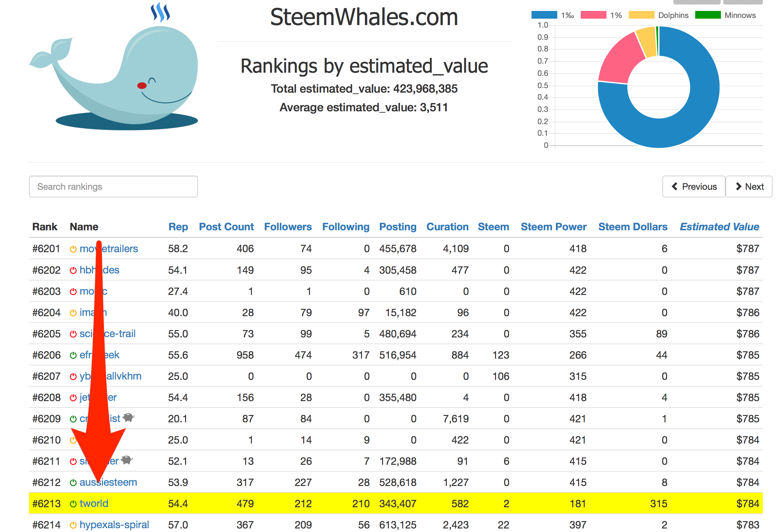Sort rankings by Posting column

tap(398, 227)
